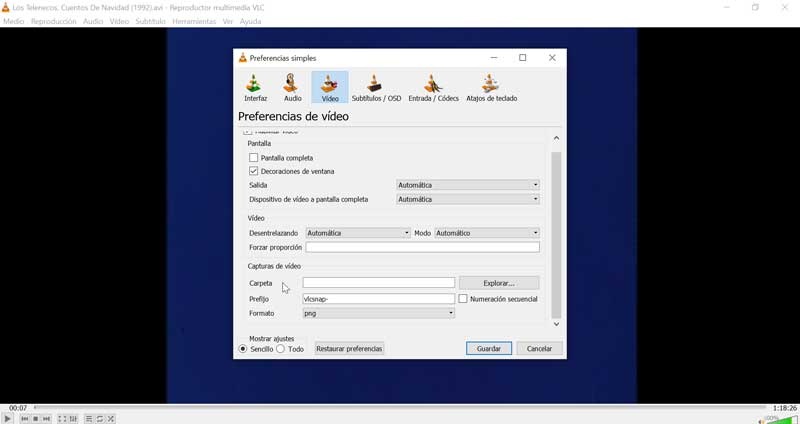Screen dimensions: 800x424
Task: Open the Vídeo menu in menu bar
Action: click(x=119, y=21)
